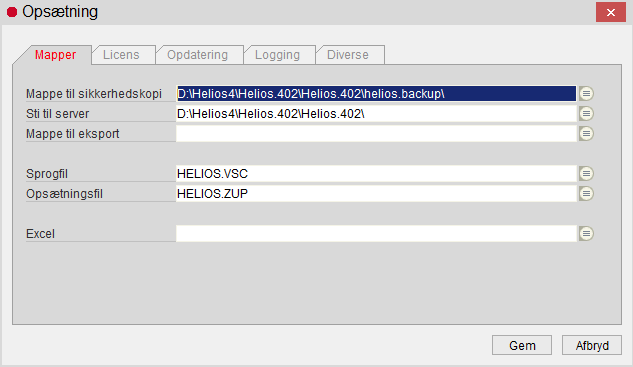
Task: Click the empty Excel path field
Action: pos(376,234)
